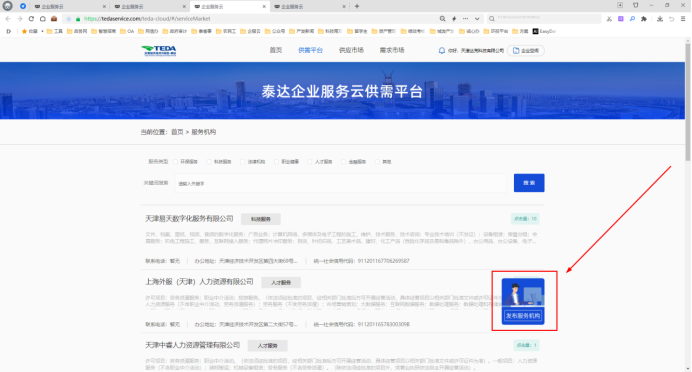Open the browser home page icon
This screenshot has height=372, width=692.
click(42, 19)
